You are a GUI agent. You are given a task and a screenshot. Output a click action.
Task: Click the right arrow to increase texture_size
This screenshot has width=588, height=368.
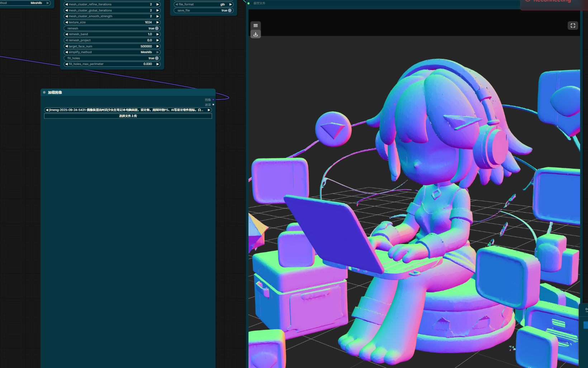coord(157,22)
